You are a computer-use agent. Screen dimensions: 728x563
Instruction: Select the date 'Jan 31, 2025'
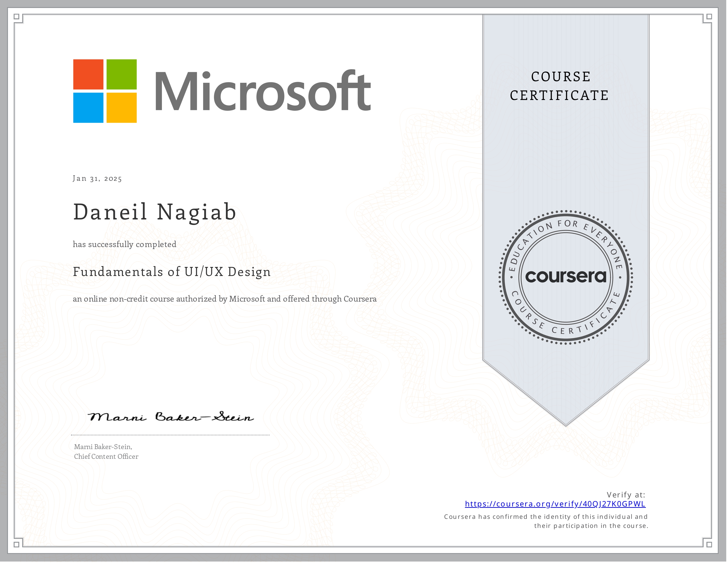[x=97, y=178]
